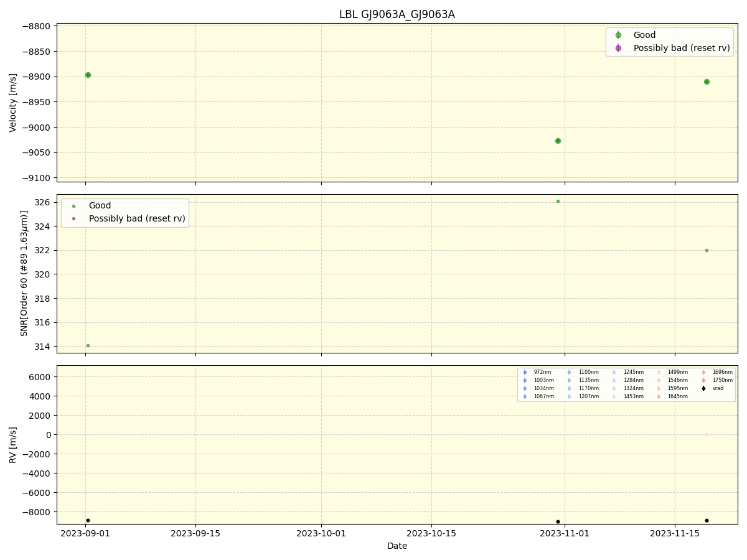The height and width of the screenshot is (560, 747).
Task: Click the 1067nm entry in RV legend
Action: tap(544, 396)
